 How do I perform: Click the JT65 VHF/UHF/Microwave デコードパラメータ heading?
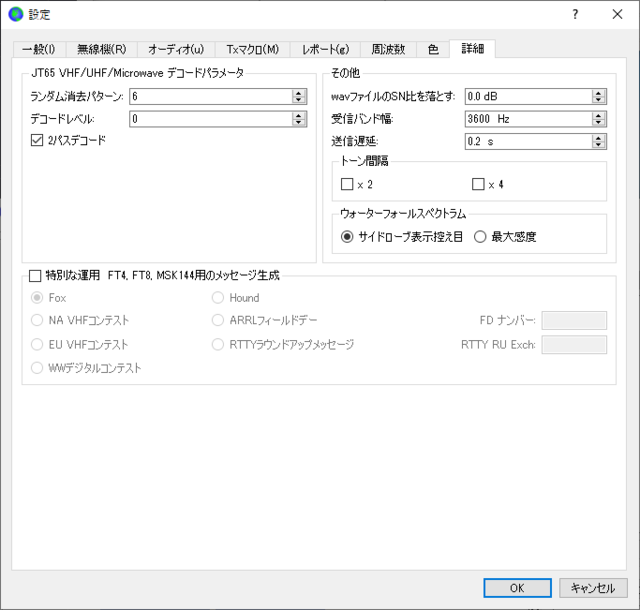[138, 73]
